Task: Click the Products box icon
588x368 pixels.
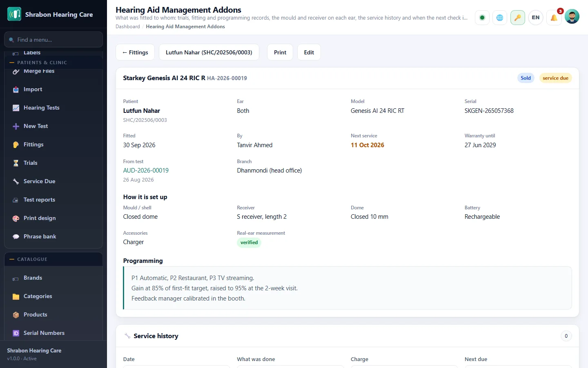Action: coord(16,315)
